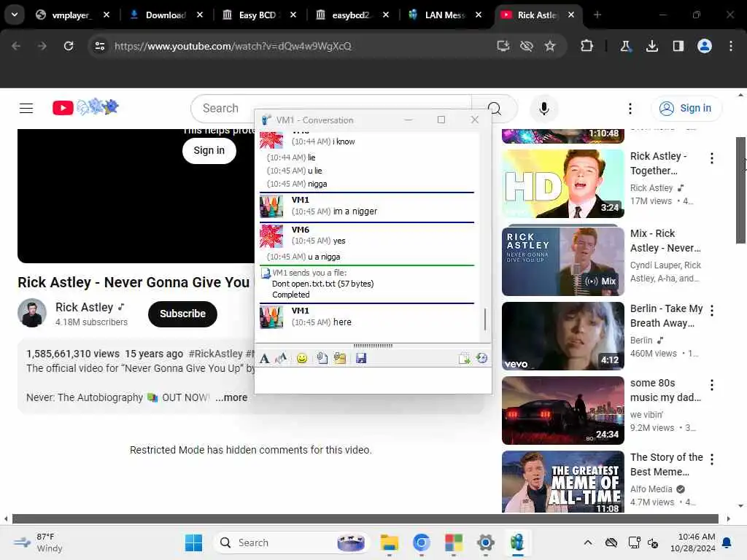Open Rick Astley HD video thumbnail
Image resolution: width=747 pixels, height=560 pixels.
(x=563, y=184)
